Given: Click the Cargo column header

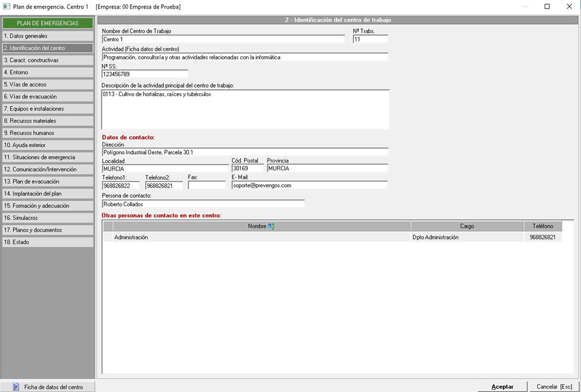Looking at the screenshot, I should click(x=467, y=226).
